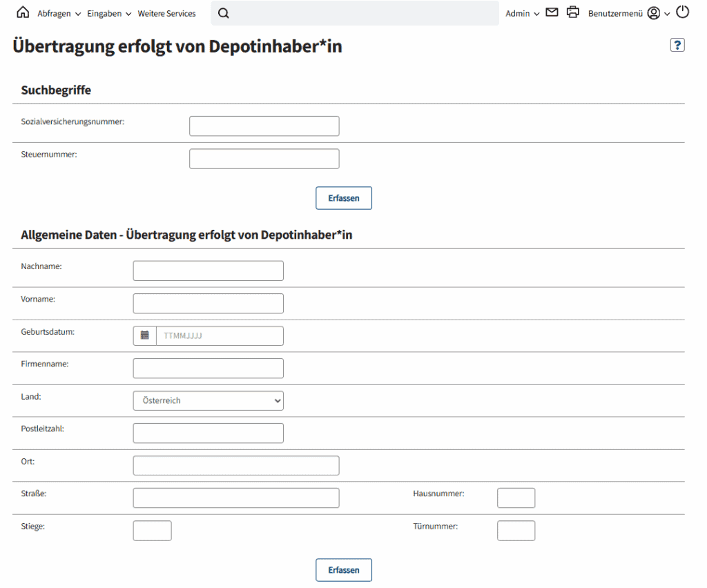Expand the Eingaben menu

coord(109,14)
